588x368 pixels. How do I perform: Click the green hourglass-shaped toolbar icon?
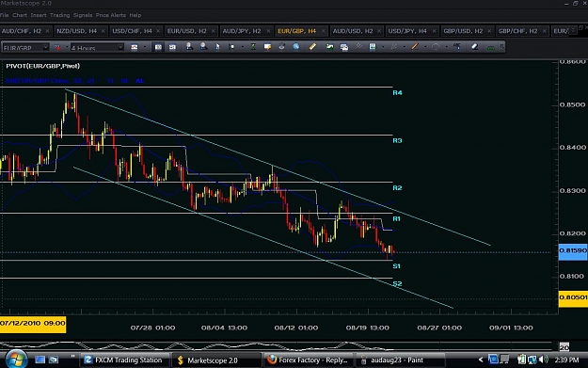(253, 47)
